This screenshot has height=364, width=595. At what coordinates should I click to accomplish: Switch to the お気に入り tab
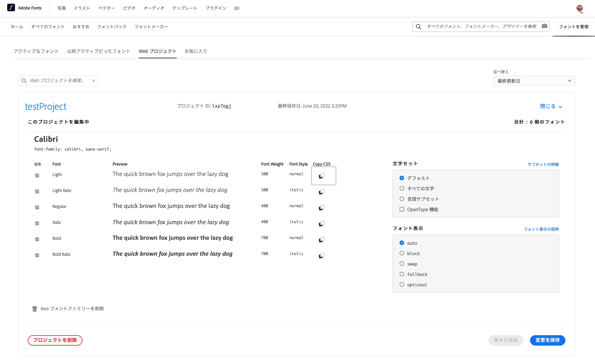[x=196, y=51]
